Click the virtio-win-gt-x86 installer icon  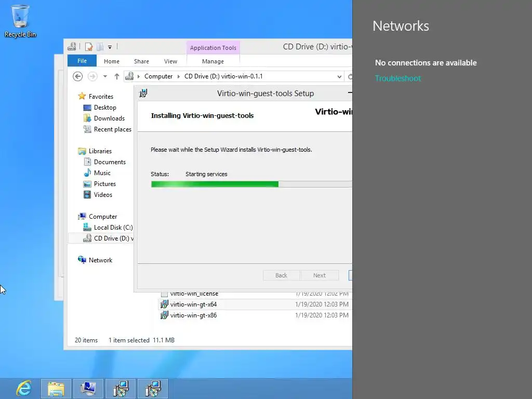click(164, 315)
